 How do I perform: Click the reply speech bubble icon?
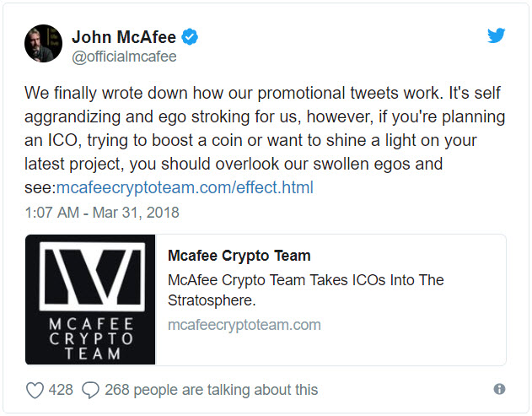coord(91,390)
